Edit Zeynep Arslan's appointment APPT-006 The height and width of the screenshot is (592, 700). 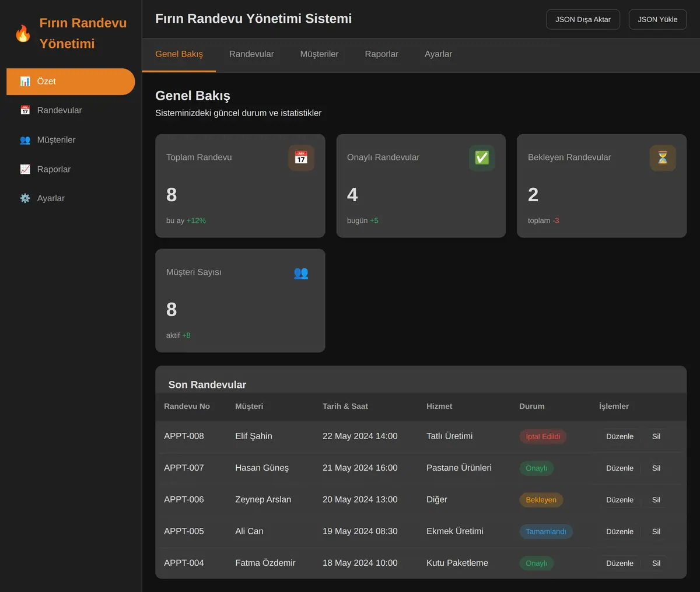(619, 500)
